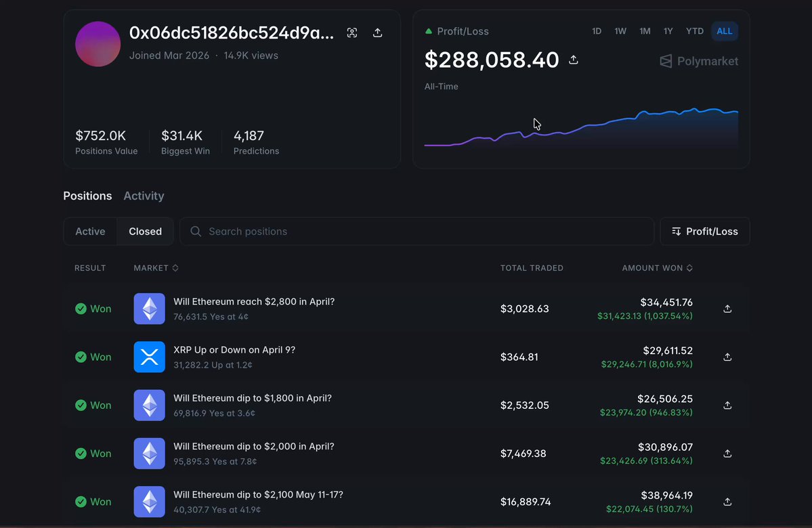
Task: Click the $30,896.07 amount won
Action: pos(665,447)
